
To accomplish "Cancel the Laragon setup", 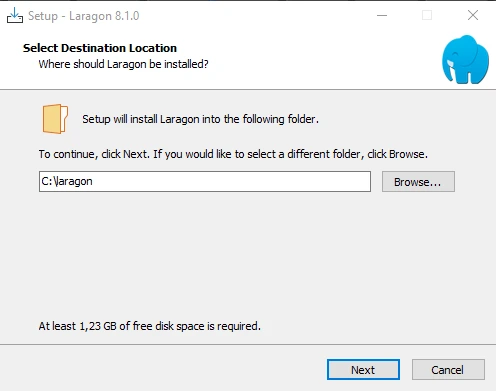I will click(448, 369).
